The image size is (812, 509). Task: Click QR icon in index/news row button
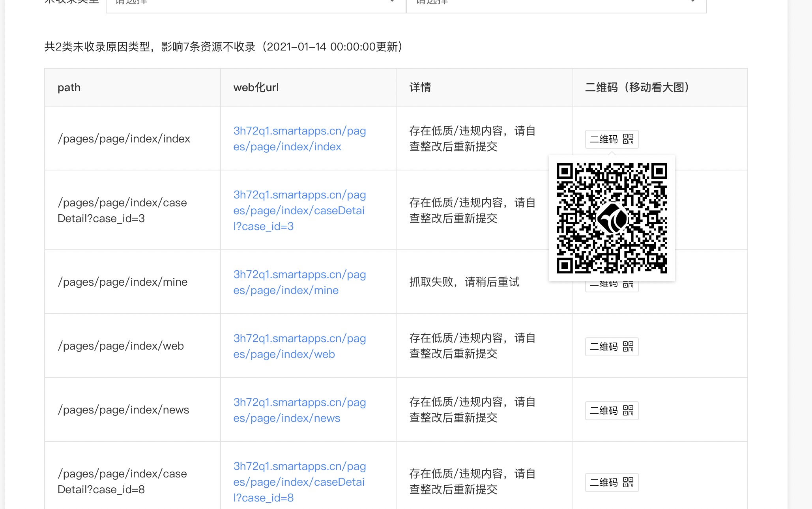pos(628,410)
